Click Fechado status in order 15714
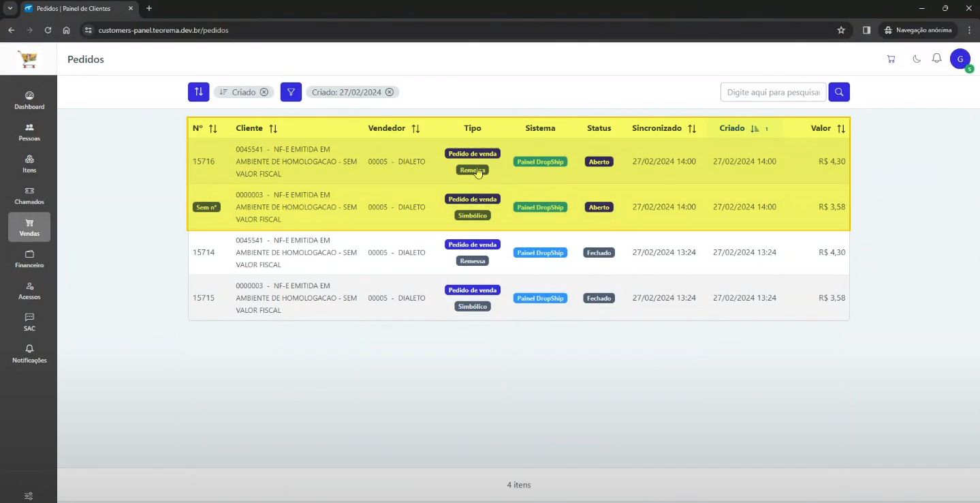 (x=599, y=253)
